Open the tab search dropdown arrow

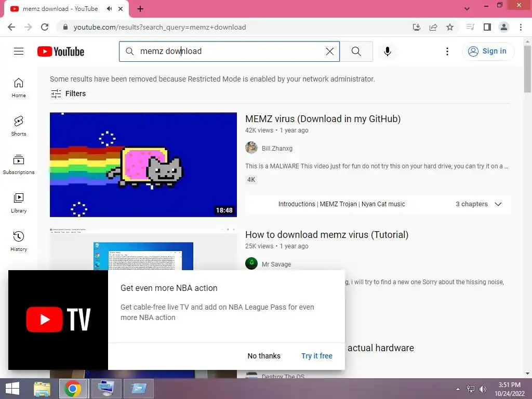coord(467,9)
